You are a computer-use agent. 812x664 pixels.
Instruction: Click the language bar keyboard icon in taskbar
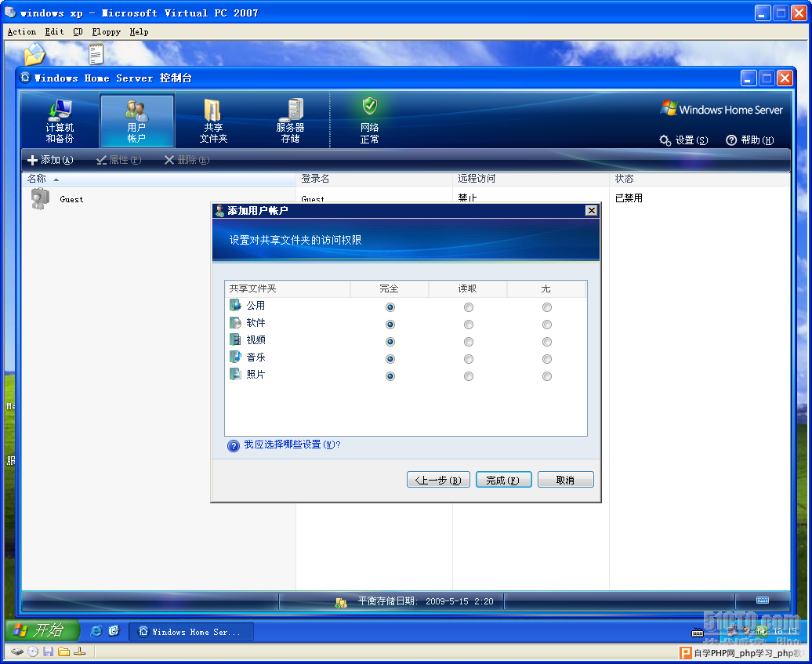(698, 633)
